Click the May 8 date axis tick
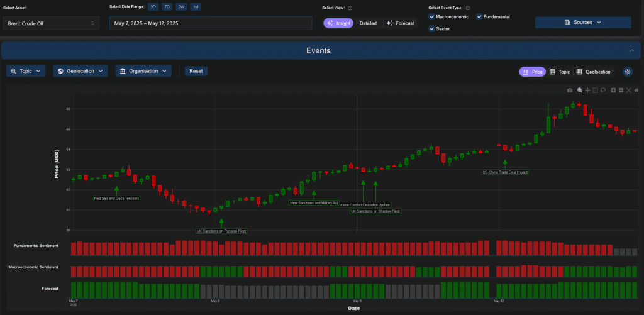Image resolution: width=644 pixels, height=315 pixels. [x=215, y=301]
